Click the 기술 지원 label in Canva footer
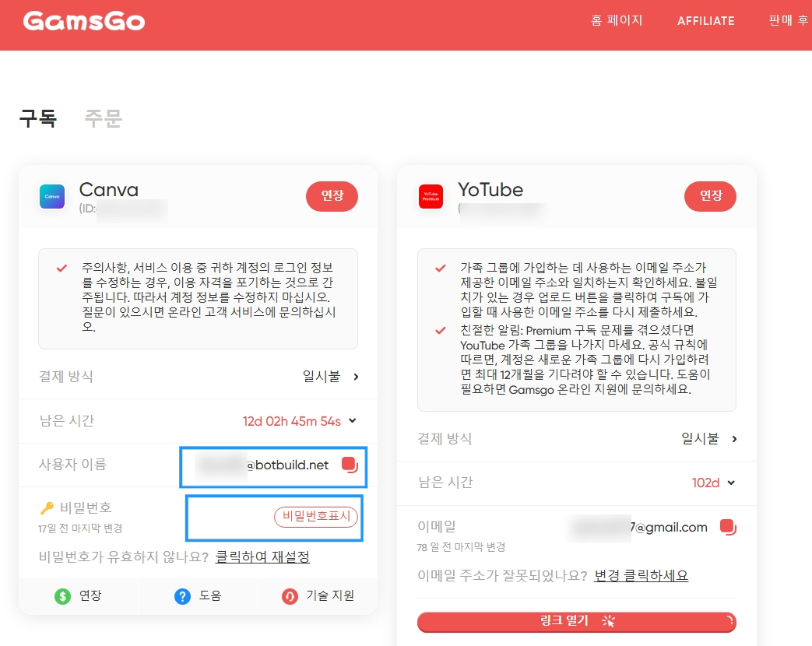 point(330,595)
